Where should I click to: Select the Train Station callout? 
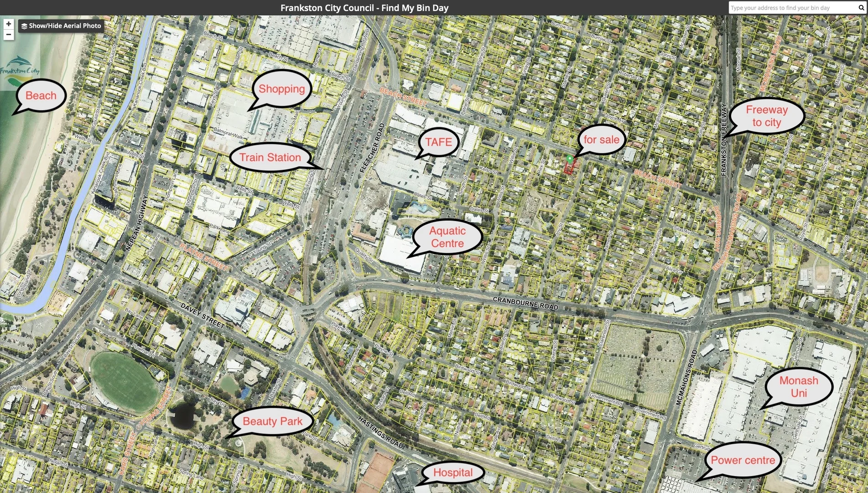[x=270, y=157]
